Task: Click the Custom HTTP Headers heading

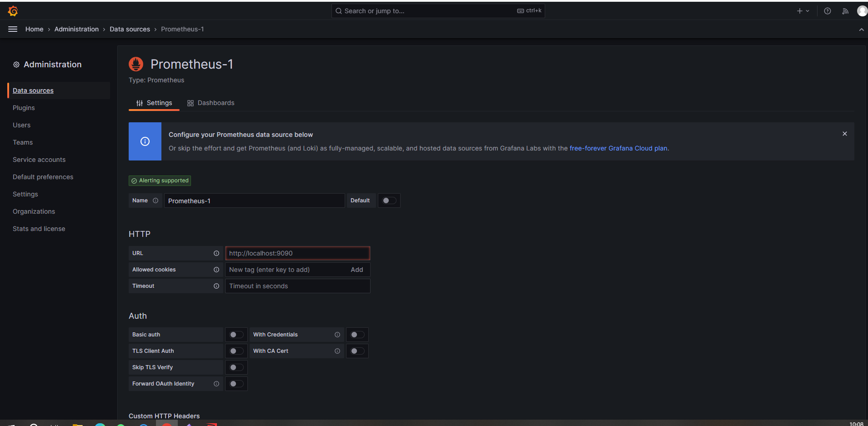Action: pos(164,416)
